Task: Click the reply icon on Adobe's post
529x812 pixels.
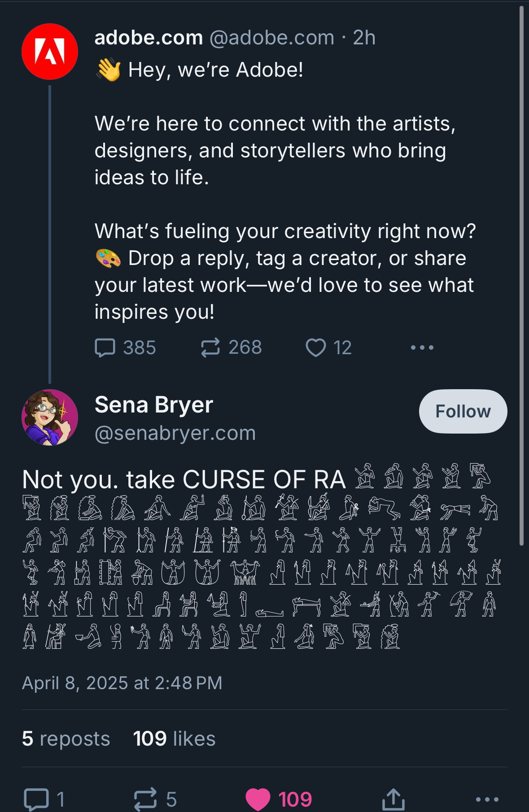Action: coord(105,347)
